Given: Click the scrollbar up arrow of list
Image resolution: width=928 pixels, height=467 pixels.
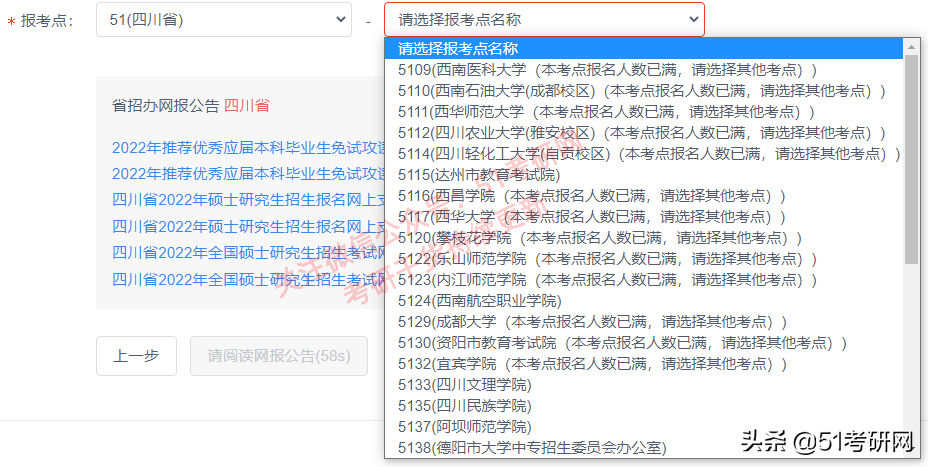Looking at the screenshot, I should [911, 46].
